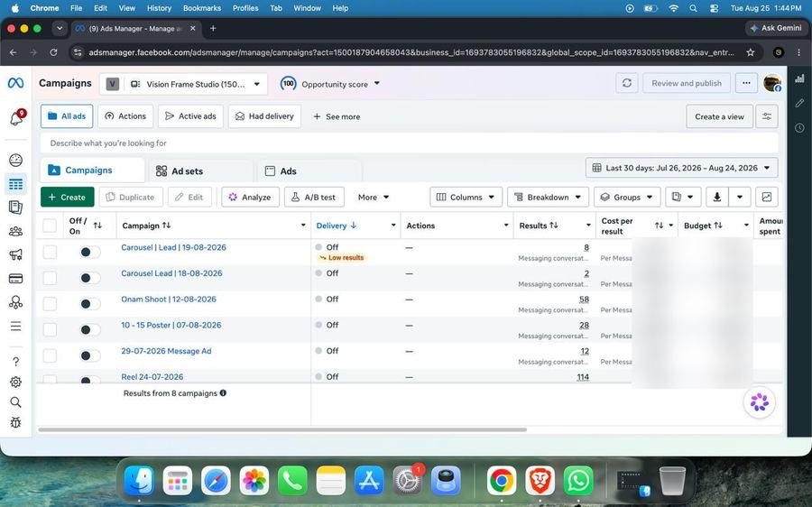Select the All ads view tab
The height and width of the screenshot is (507, 812).
67,116
